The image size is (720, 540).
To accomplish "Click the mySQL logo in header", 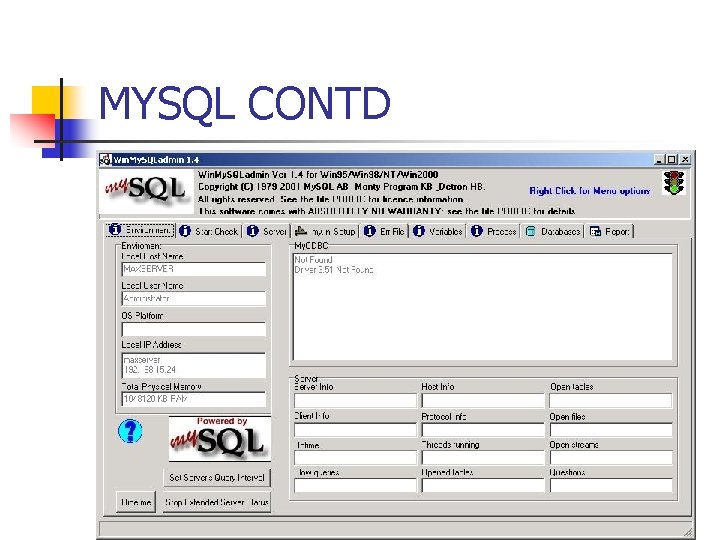I will 146,191.
